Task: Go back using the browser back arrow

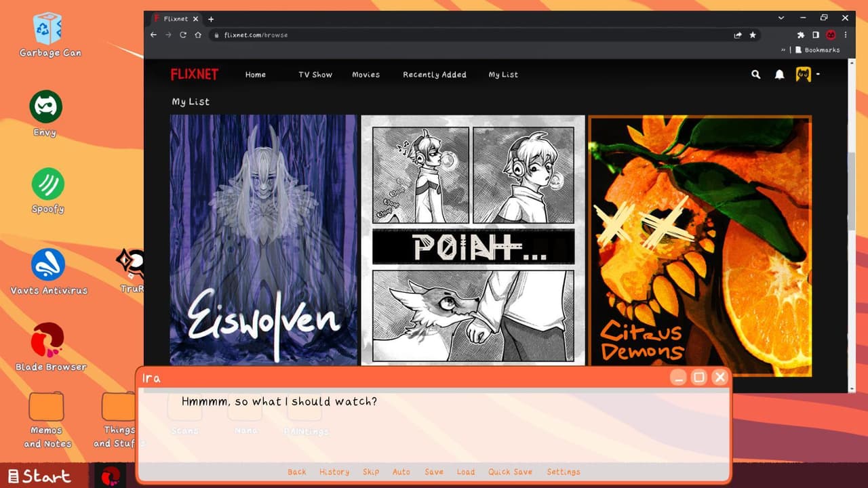Action: 153,35
